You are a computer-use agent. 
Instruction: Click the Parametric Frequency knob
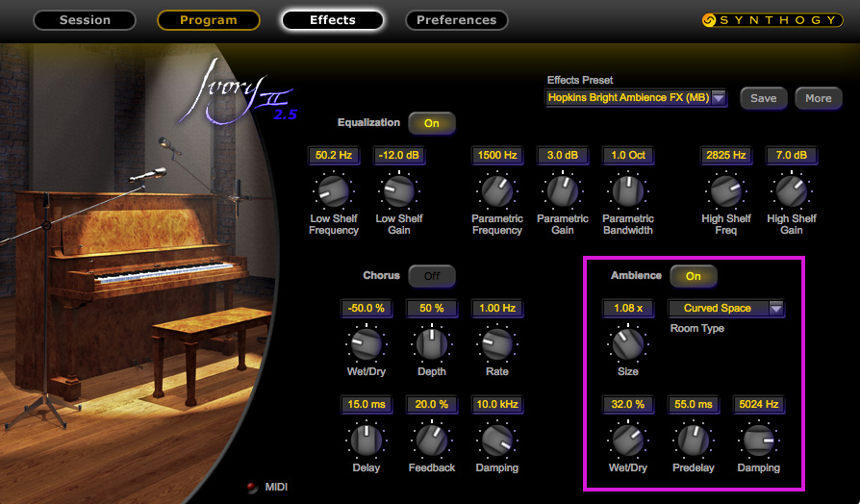497,191
